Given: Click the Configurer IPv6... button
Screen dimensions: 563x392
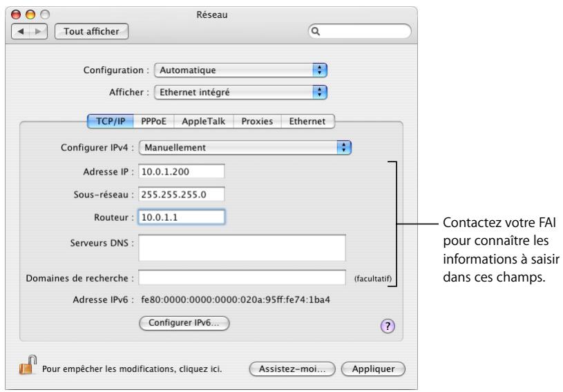Looking at the screenshot, I should tap(184, 323).
